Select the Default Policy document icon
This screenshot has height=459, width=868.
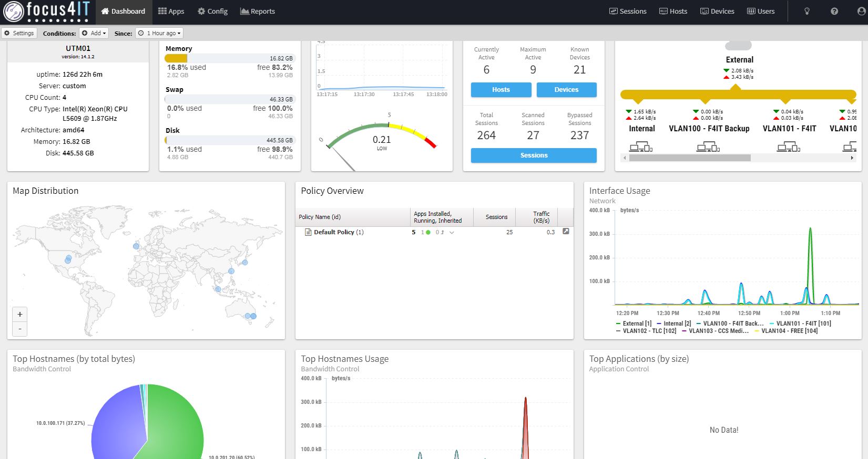(x=309, y=232)
